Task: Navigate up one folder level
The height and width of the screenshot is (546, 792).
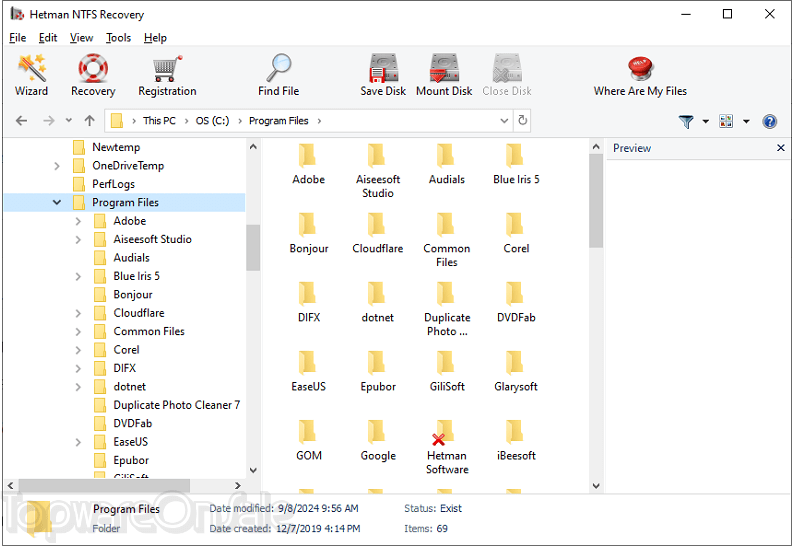Action: (x=89, y=121)
